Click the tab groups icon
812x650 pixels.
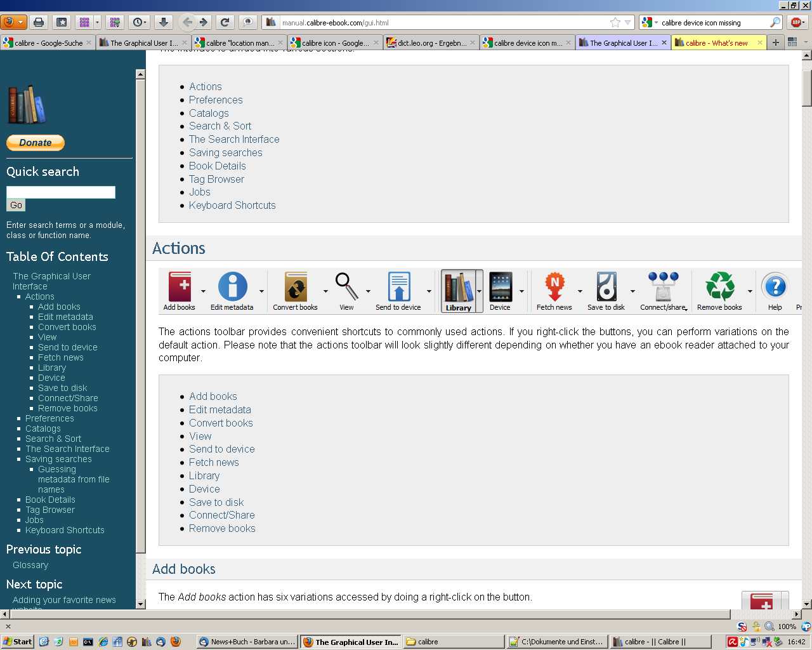(792, 42)
